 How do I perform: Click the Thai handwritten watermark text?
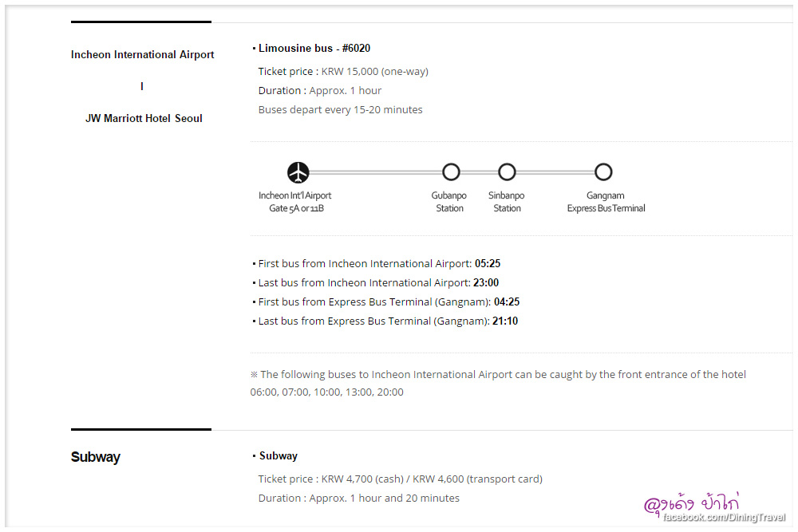coord(692,502)
